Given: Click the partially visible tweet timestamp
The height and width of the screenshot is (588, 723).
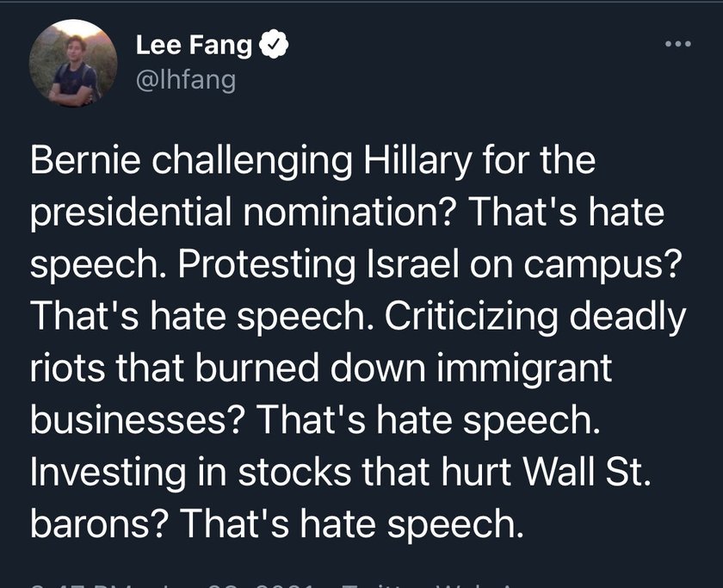Looking at the screenshot, I should point(173,585).
